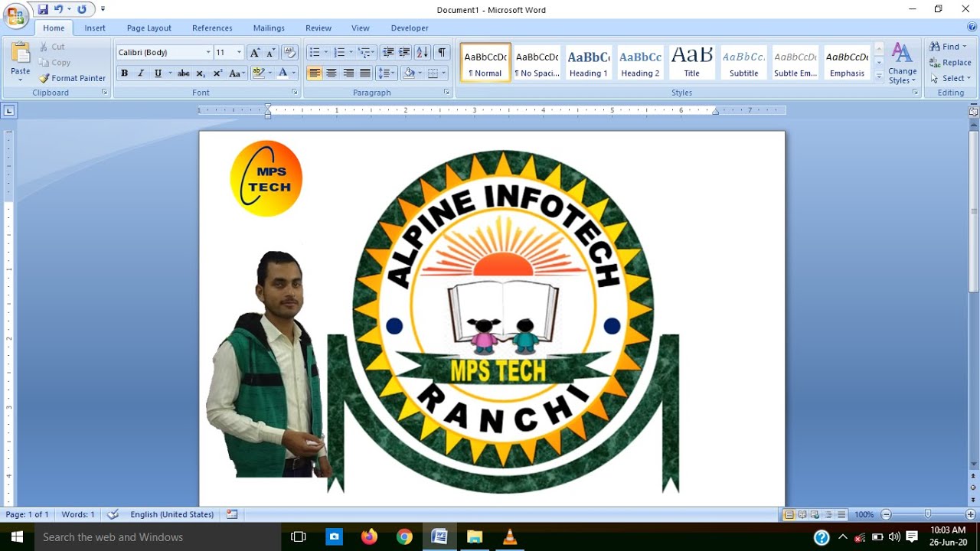
Task: Switch to Full Screen Reading view
Action: click(x=802, y=515)
